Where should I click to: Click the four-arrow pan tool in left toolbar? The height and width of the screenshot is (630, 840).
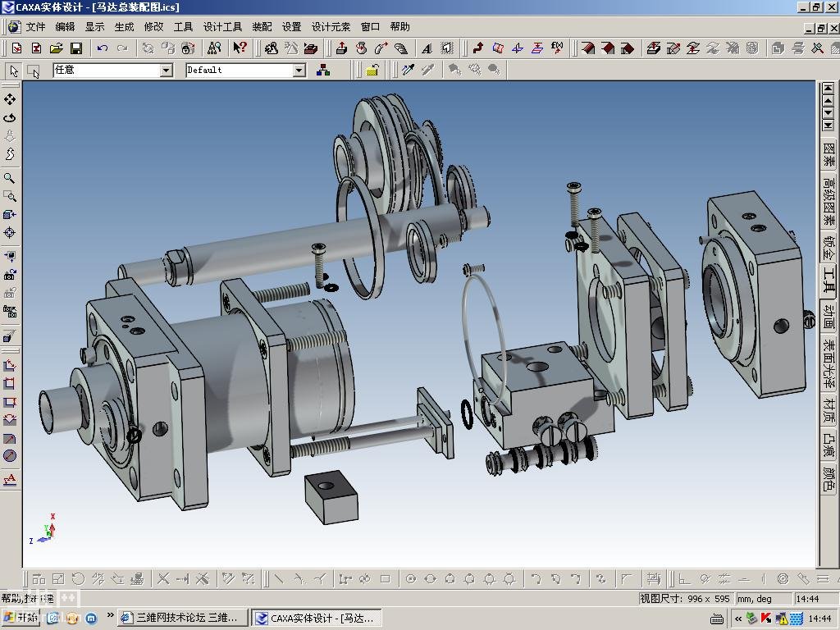click(10, 99)
